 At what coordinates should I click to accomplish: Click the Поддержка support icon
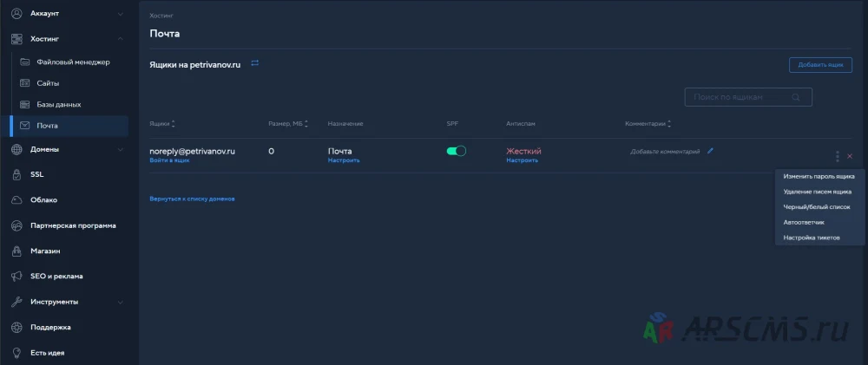pyautogui.click(x=16, y=327)
